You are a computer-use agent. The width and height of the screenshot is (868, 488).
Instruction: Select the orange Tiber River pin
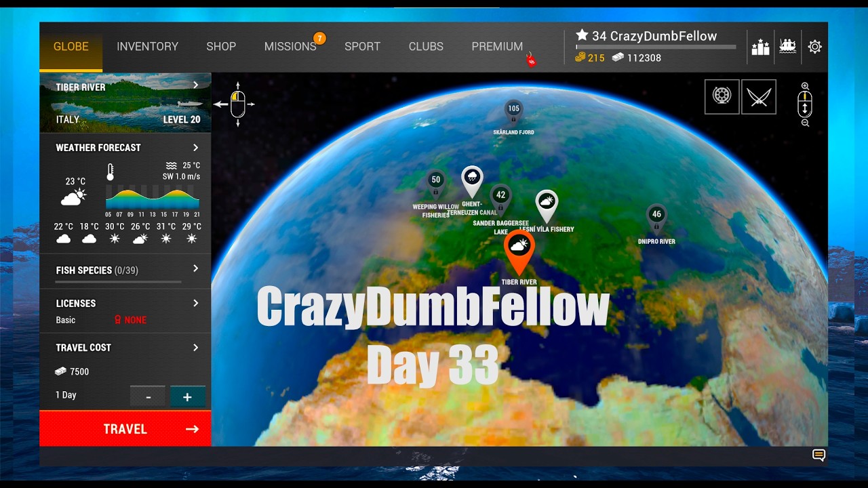pyautogui.click(x=519, y=251)
